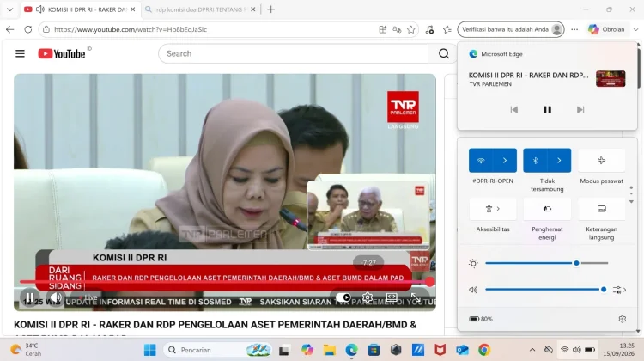Open the media control icon in Edge toolbar
The height and width of the screenshot is (361, 644).
pos(429,29)
